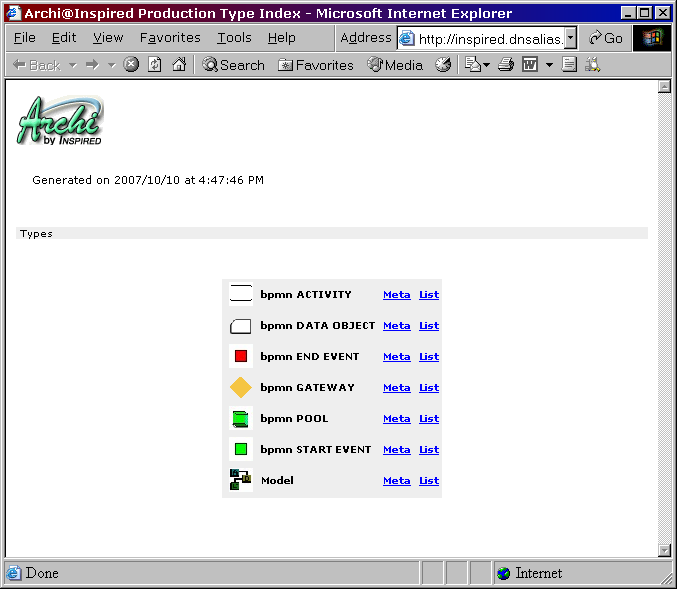Expand the Address bar dropdown
The height and width of the screenshot is (589, 677).
coord(570,38)
